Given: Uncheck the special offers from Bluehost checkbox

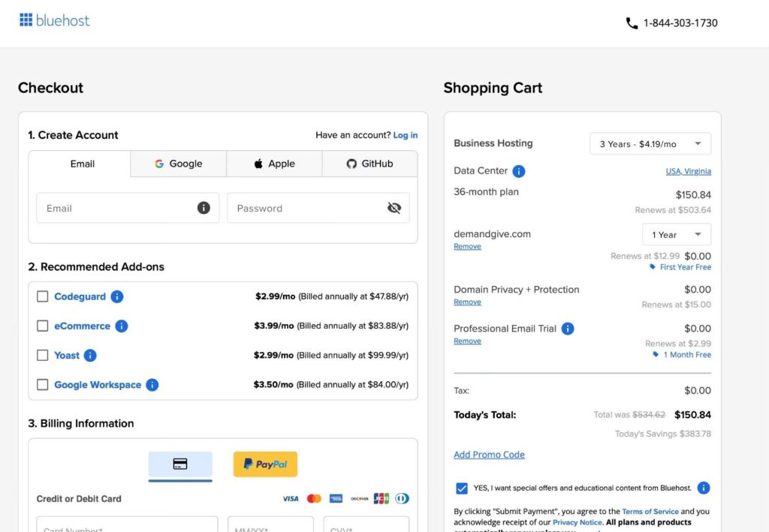Looking at the screenshot, I should pos(462,488).
